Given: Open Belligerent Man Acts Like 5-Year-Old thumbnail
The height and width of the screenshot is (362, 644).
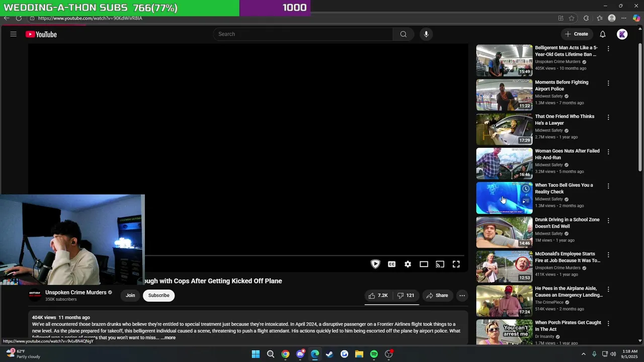Looking at the screenshot, I should click(x=504, y=60).
